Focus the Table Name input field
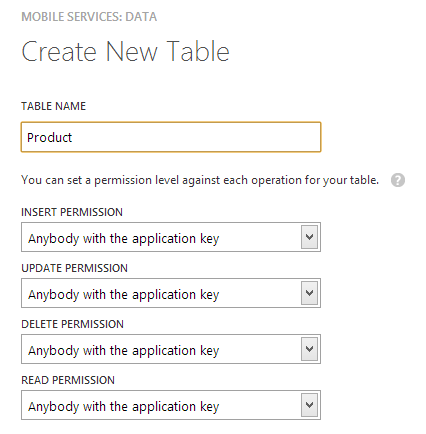Screen dimensions: 426x434 pyautogui.click(x=171, y=137)
